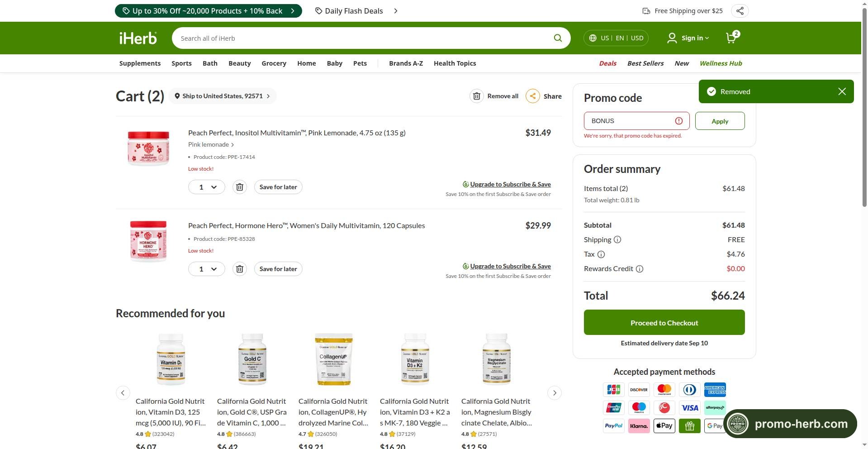The height and width of the screenshot is (449, 868).
Task: Click the promo code error icon
Action: [679, 121]
